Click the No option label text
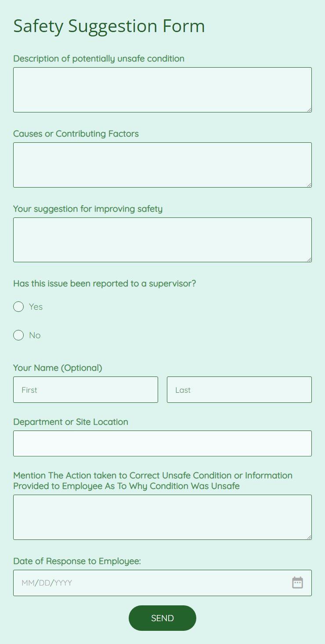This screenshot has width=325, height=644. tap(35, 335)
